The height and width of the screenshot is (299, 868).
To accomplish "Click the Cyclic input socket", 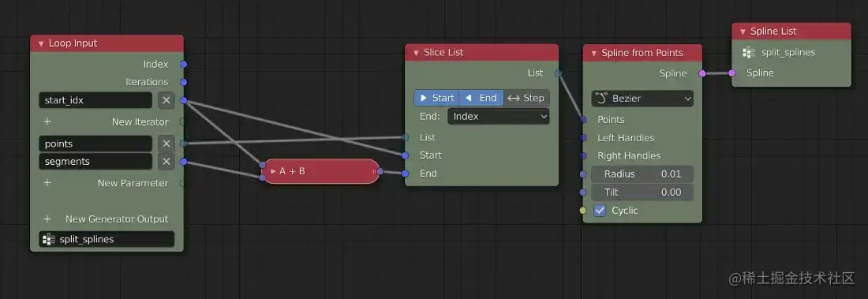I will tap(583, 211).
